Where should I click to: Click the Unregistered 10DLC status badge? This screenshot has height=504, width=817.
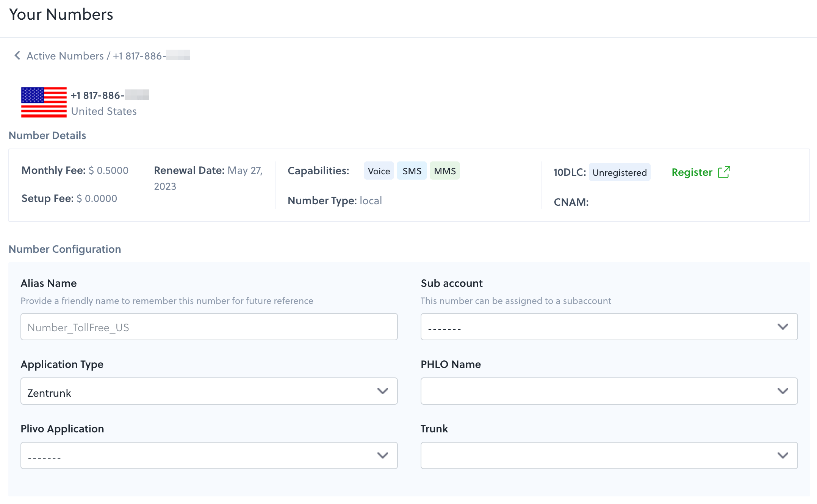[620, 172]
